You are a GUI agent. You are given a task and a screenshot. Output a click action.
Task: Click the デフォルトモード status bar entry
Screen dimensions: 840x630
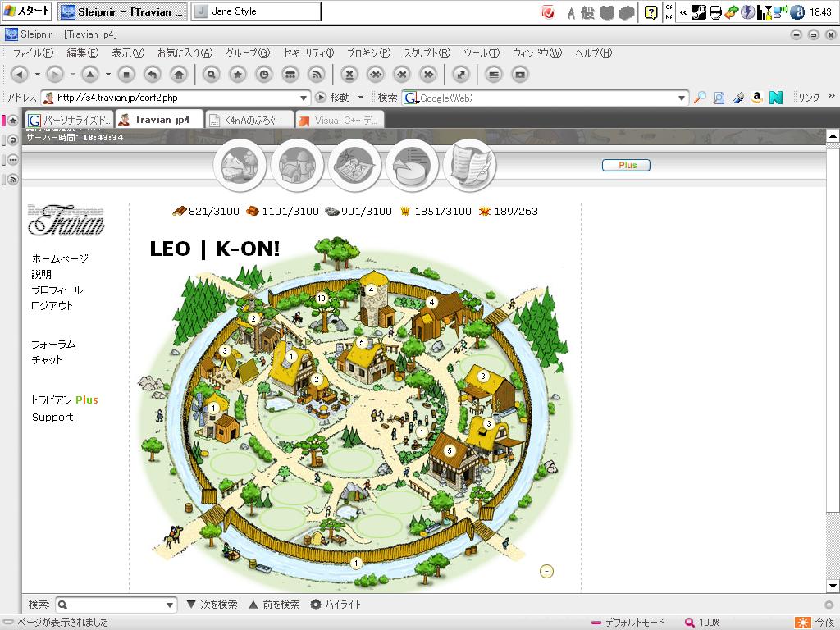628,623
